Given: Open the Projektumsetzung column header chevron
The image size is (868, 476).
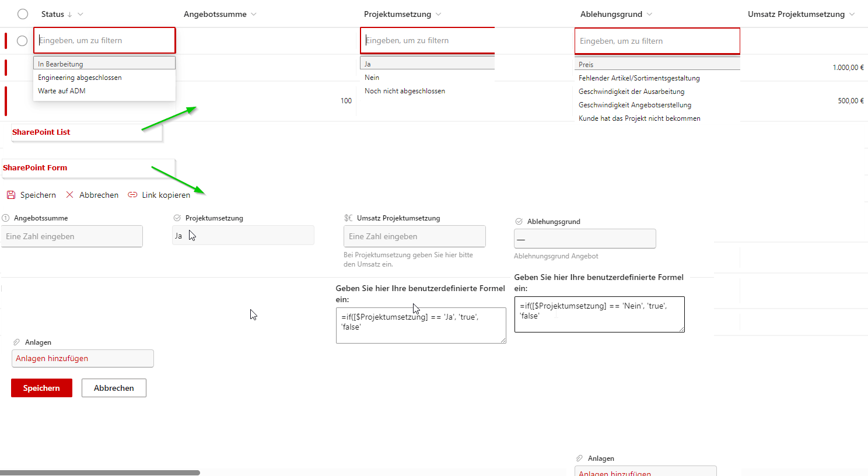Looking at the screenshot, I should tap(439, 15).
